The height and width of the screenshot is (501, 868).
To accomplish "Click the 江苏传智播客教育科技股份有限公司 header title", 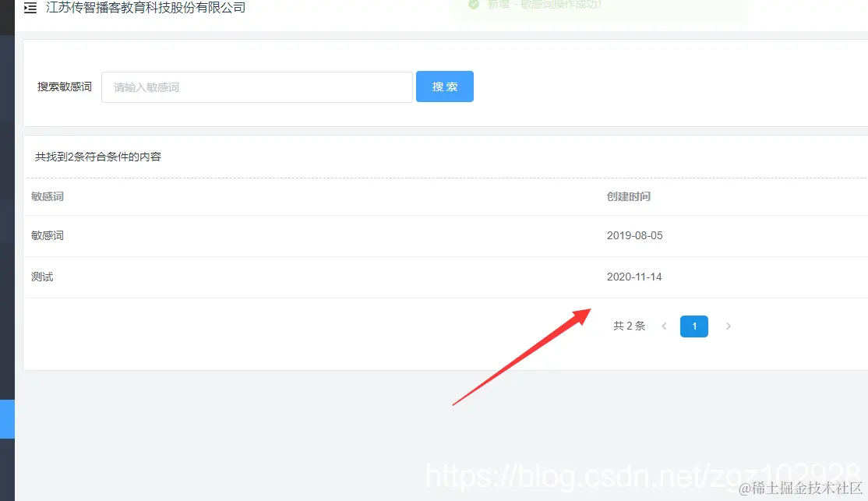I will [146, 7].
